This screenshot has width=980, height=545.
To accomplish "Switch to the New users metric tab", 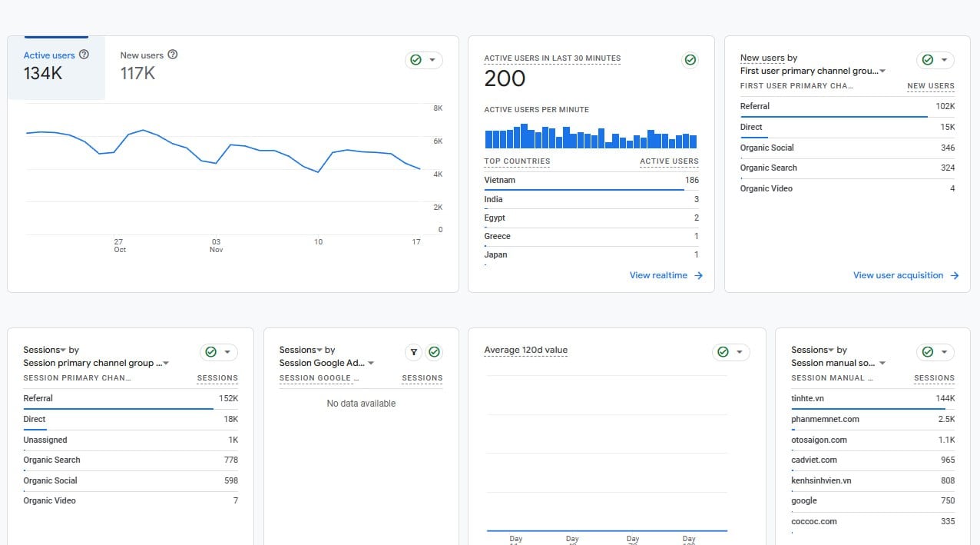I will pos(149,68).
